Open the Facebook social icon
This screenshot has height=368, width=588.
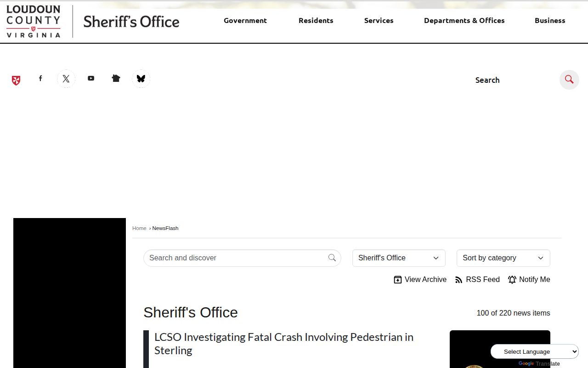[40, 79]
